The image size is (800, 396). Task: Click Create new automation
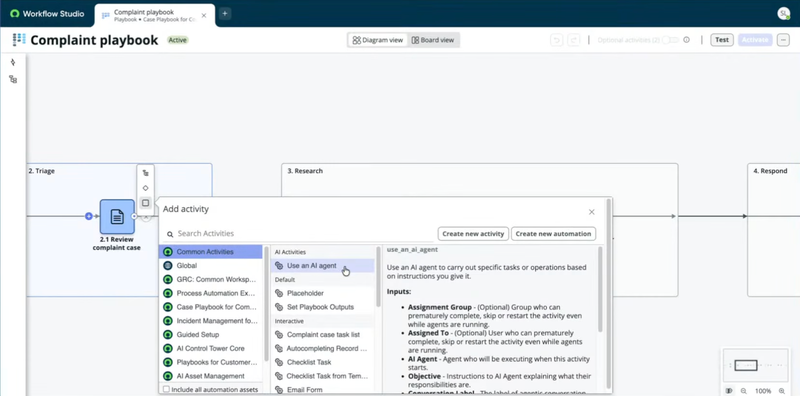pyautogui.click(x=554, y=234)
